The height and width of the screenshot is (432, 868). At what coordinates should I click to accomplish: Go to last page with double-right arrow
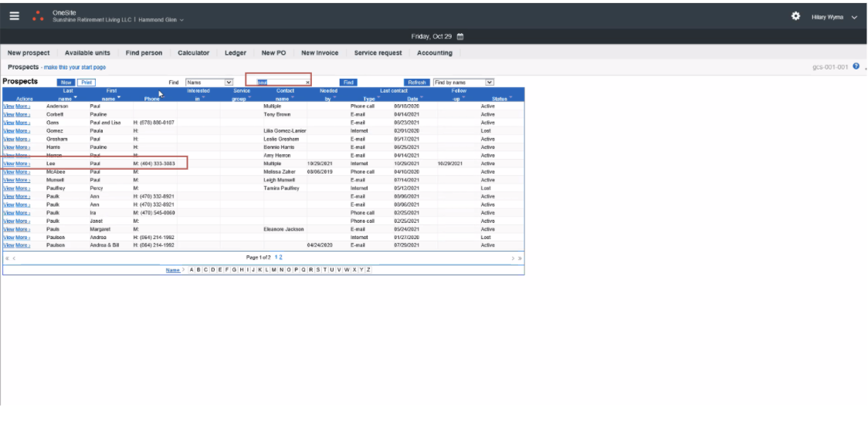tap(520, 258)
